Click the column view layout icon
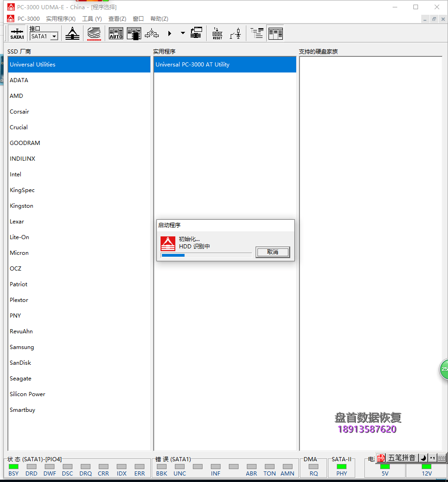This screenshot has width=448, height=482. tap(275, 34)
